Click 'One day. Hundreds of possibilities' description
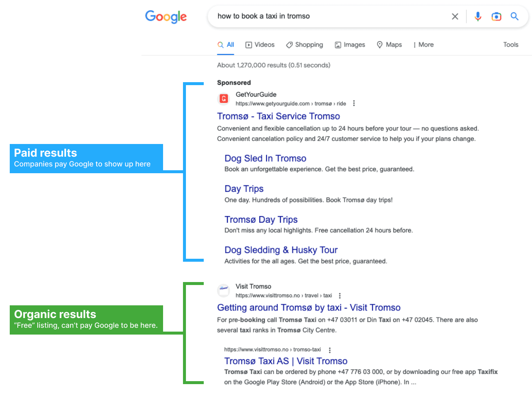The height and width of the screenshot is (393, 532). [x=308, y=200]
